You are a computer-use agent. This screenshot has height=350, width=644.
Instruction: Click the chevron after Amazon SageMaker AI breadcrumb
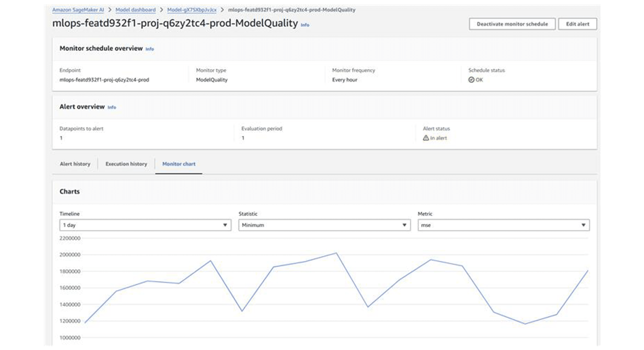(x=110, y=10)
